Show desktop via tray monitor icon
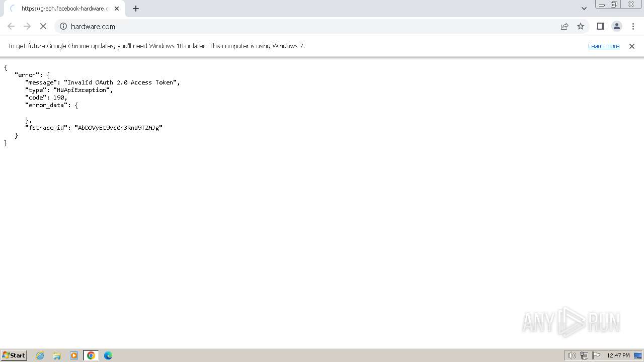 point(638,355)
